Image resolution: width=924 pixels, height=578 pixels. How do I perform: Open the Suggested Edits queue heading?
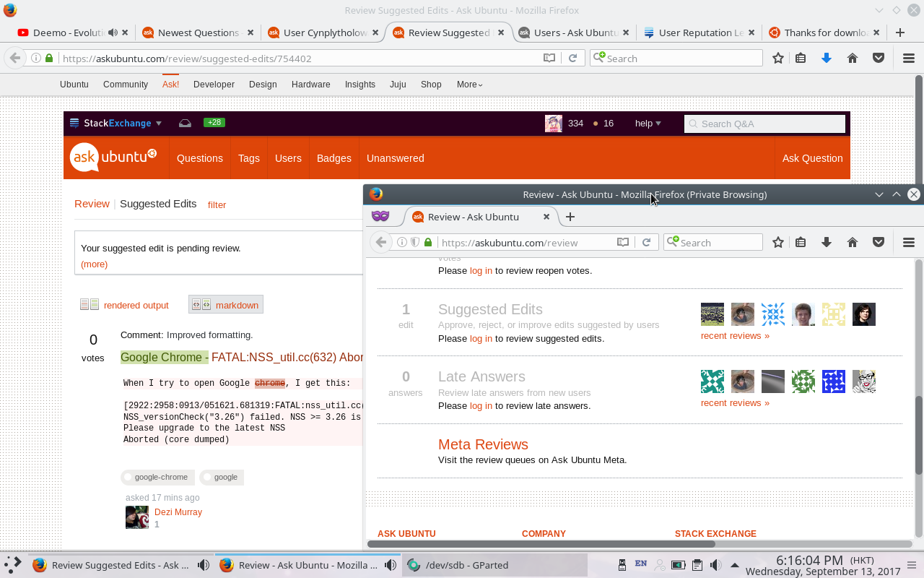(x=490, y=309)
